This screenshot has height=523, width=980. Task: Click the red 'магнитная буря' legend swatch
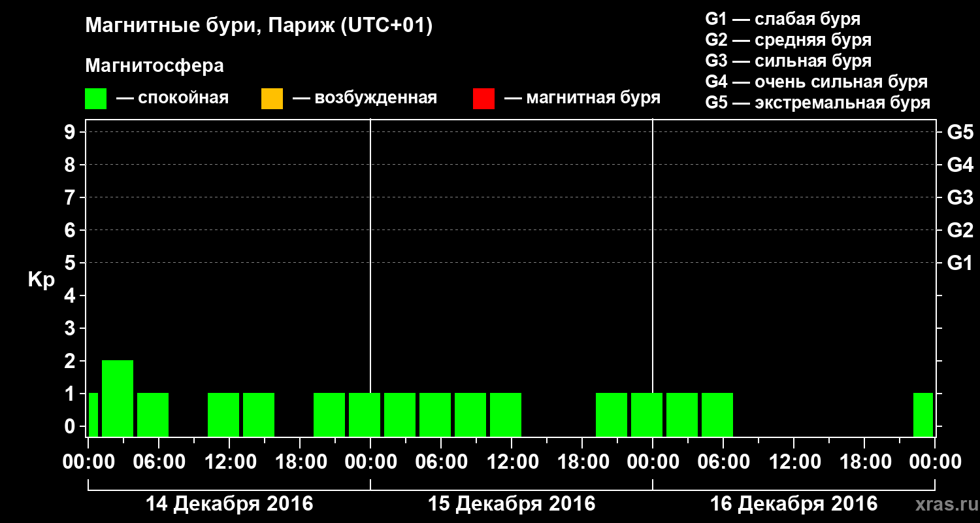point(483,99)
